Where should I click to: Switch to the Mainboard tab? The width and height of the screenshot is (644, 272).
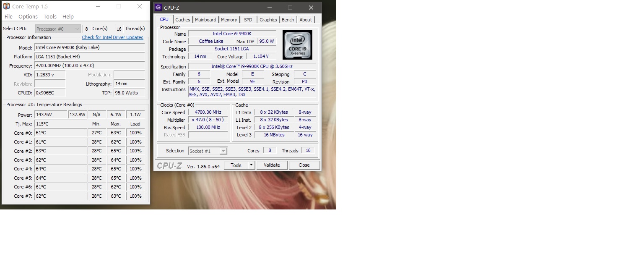pos(205,20)
